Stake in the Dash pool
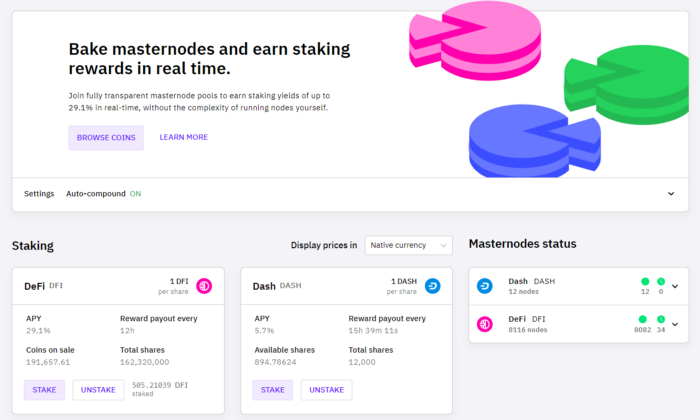Viewport: 700px width, 420px height. 272,390
